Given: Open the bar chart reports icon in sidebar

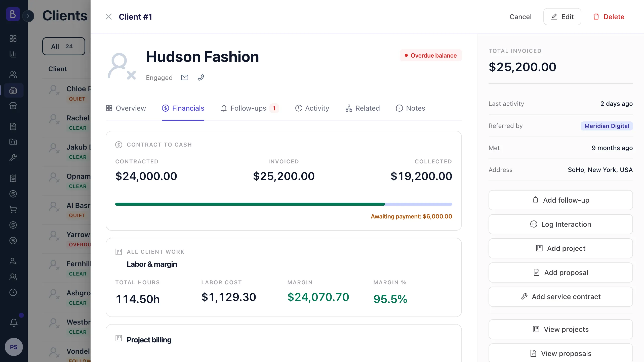Looking at the screenshot, I should (13, 54).
